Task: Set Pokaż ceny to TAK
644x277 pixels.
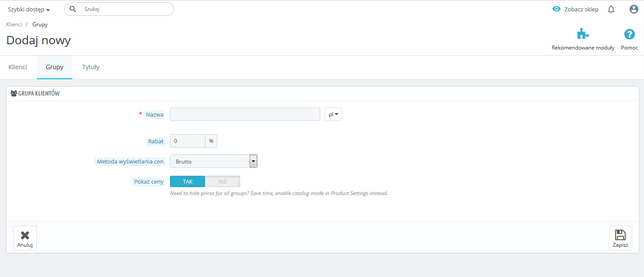Action: coord(188,181)
